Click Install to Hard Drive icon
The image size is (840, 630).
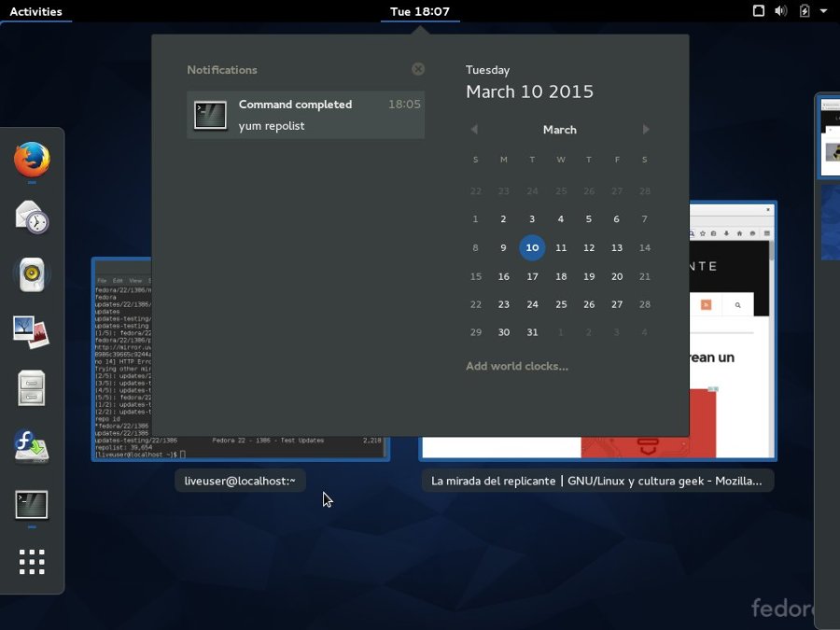point(32,446)
